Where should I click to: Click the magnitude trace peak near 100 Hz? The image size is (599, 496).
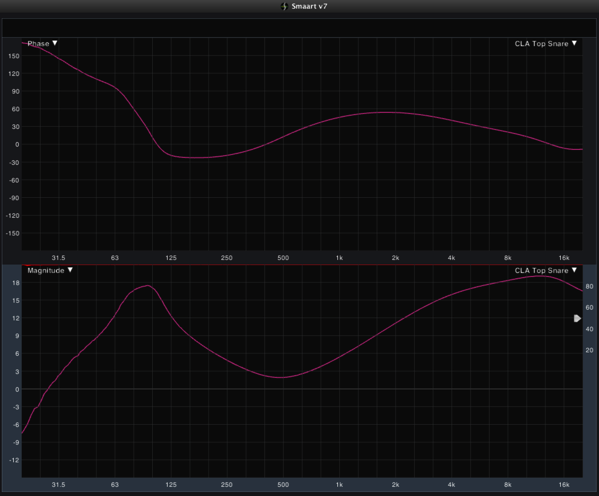click(x=147, y=285)
